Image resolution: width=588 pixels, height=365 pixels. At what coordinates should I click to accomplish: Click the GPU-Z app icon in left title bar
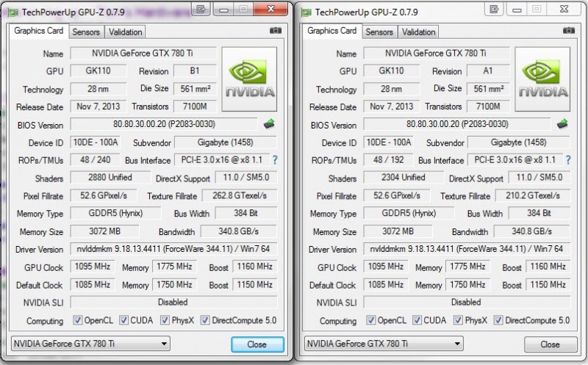[x=13, y=12]
